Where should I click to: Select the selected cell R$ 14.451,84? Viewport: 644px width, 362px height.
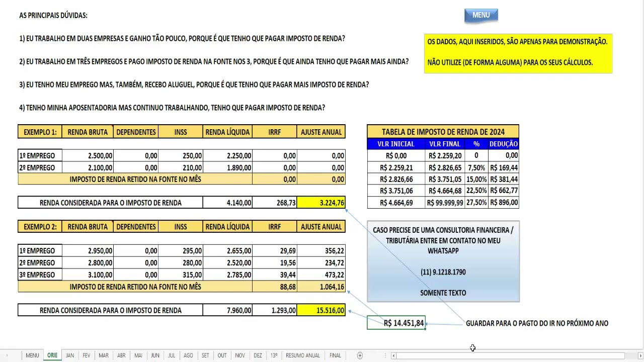click(396, 323)
